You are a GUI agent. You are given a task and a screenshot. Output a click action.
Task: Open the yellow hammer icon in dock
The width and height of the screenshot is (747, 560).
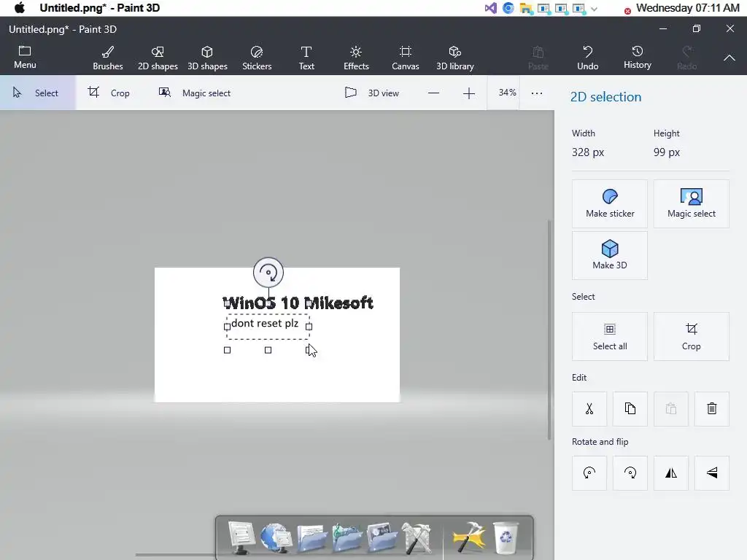(x=469, y=537)
